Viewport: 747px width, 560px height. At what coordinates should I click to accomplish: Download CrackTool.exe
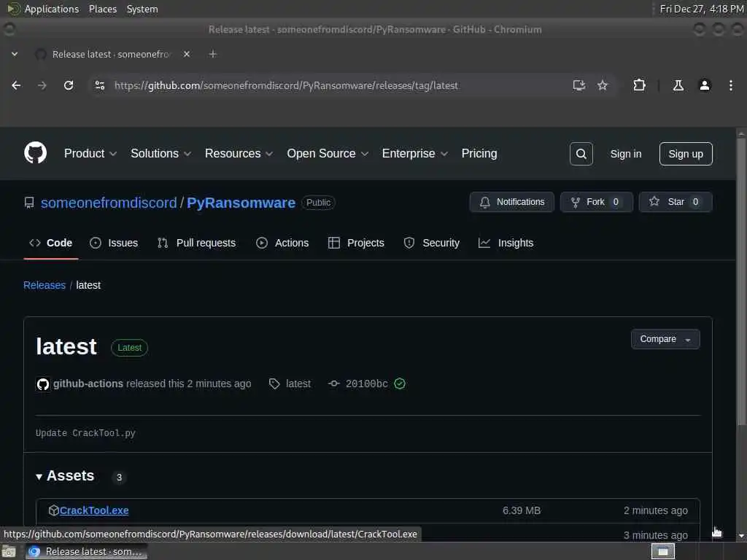94,510
